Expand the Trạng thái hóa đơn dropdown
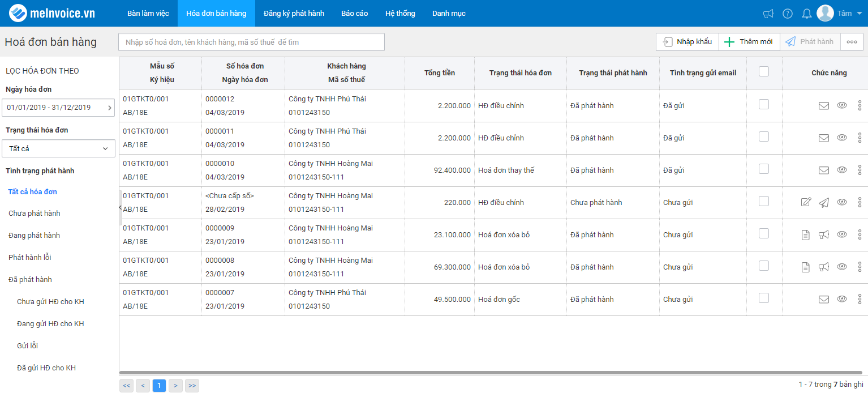This screenshot has height=397, width=868. point(59,148)
